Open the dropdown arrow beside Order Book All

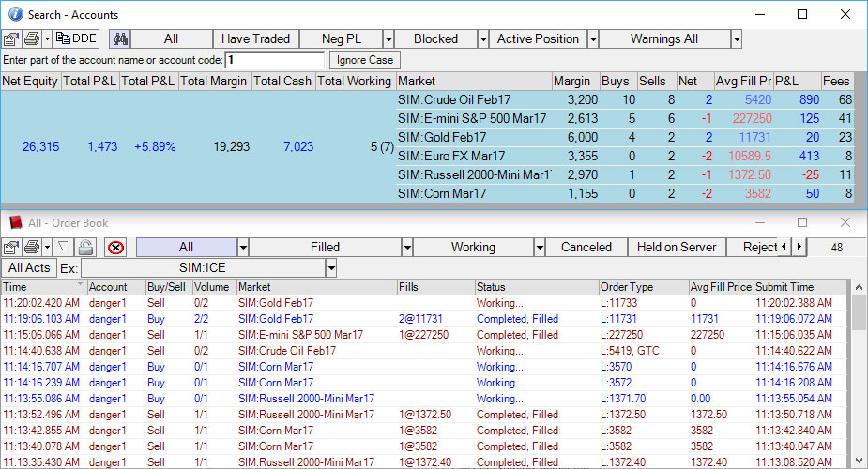pos(243,248)
